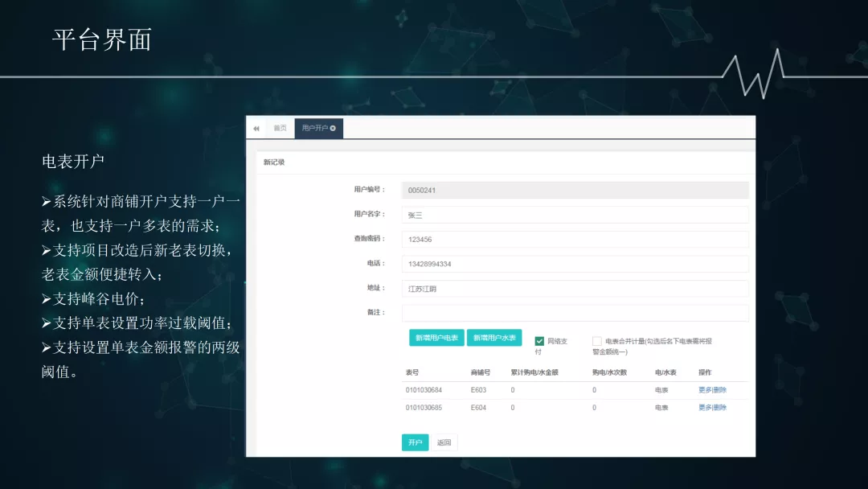Click inside the 备注 input field

[575, 313]
